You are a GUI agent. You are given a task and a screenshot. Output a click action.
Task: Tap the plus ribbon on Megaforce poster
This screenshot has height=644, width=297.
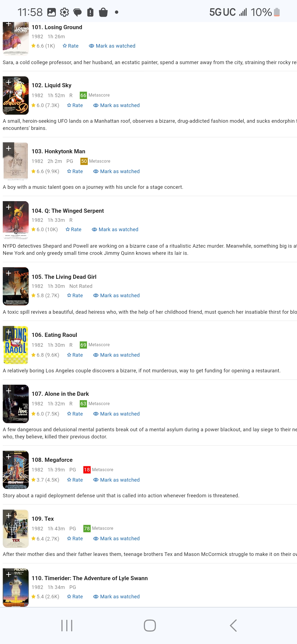tap(9, 457)
